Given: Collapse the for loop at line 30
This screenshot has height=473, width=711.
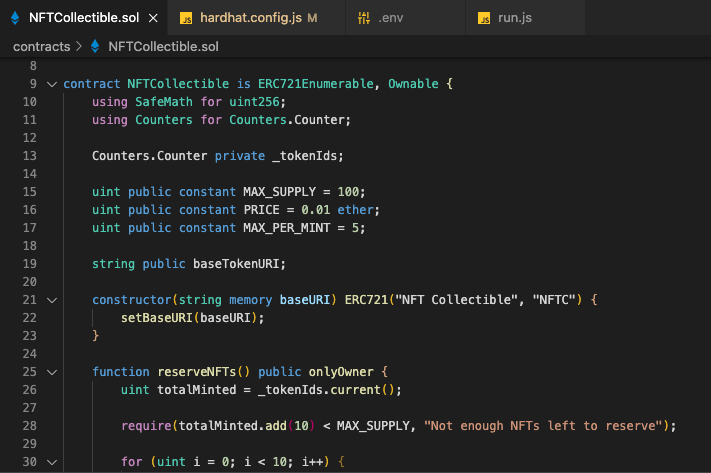Looking at the screenshot, I should pos(52,462).
